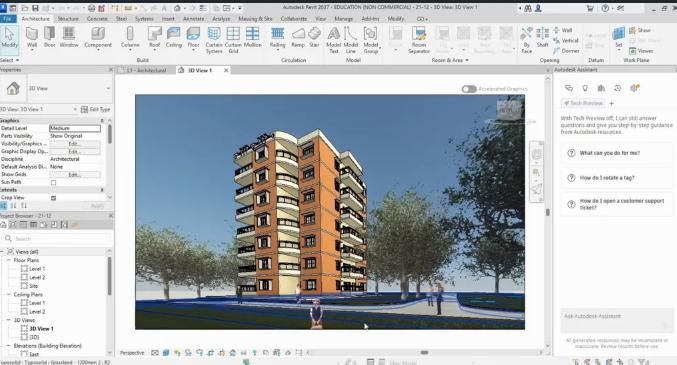This screenshot has height=365, width=677.
Task: Pick the Window tool
Action: point(69,37)
